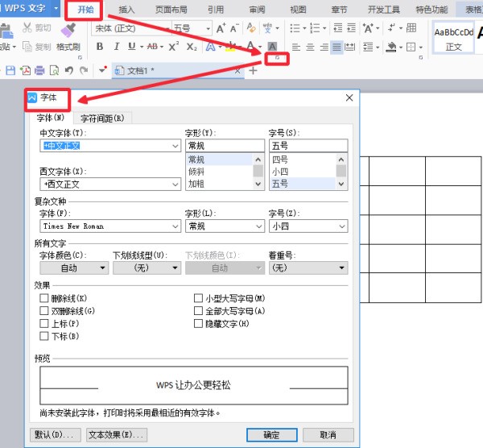The image size is (483, 448).
Task: Open complex script 字形(L) style dropdown
Action: pyautogui.click(x=258, y=226)
